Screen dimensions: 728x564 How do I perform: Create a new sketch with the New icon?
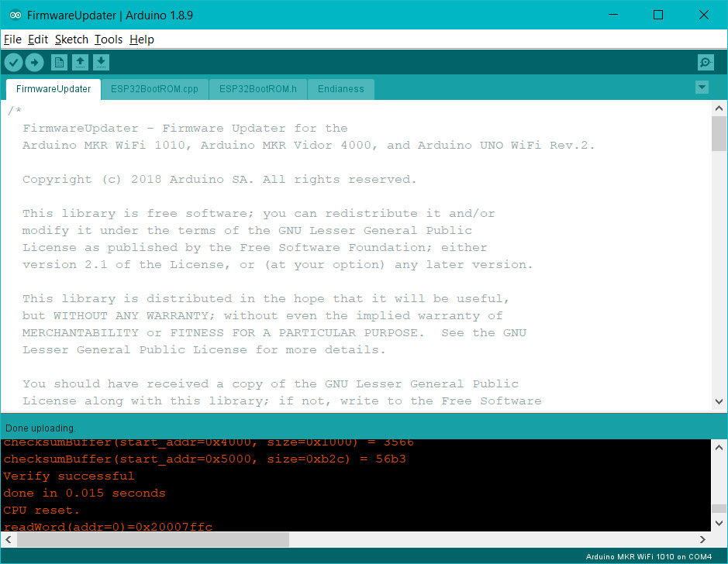59,62
